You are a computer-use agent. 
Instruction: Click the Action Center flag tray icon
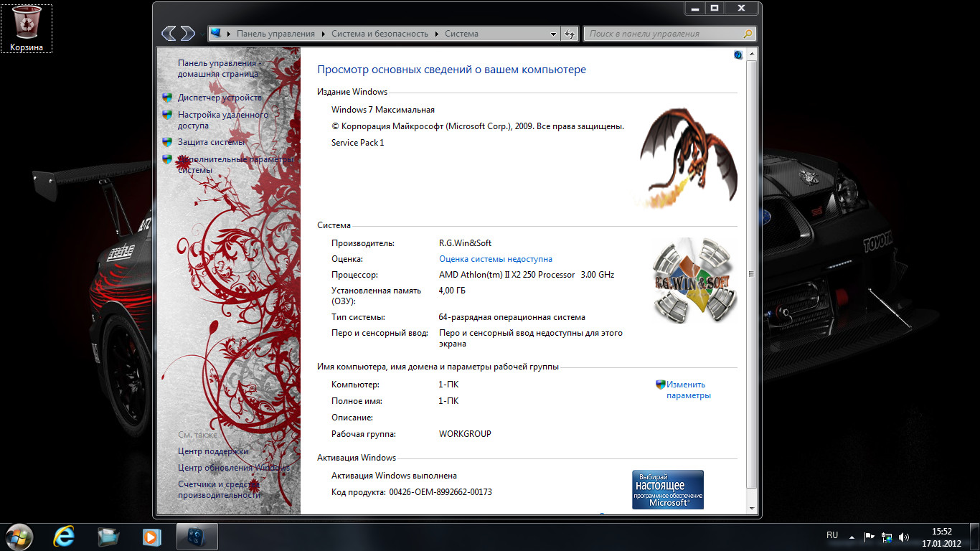click(x=870, y=536)
